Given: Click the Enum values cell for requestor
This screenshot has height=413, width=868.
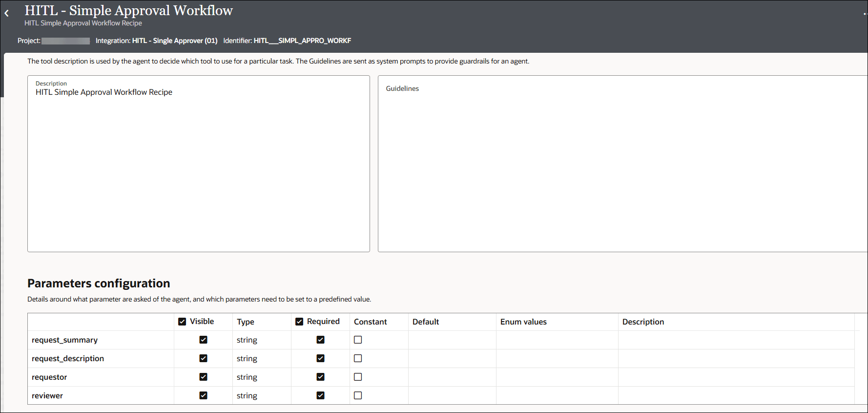Looking at the screenshot, I should pyautogui.click(x=557, y=377).
